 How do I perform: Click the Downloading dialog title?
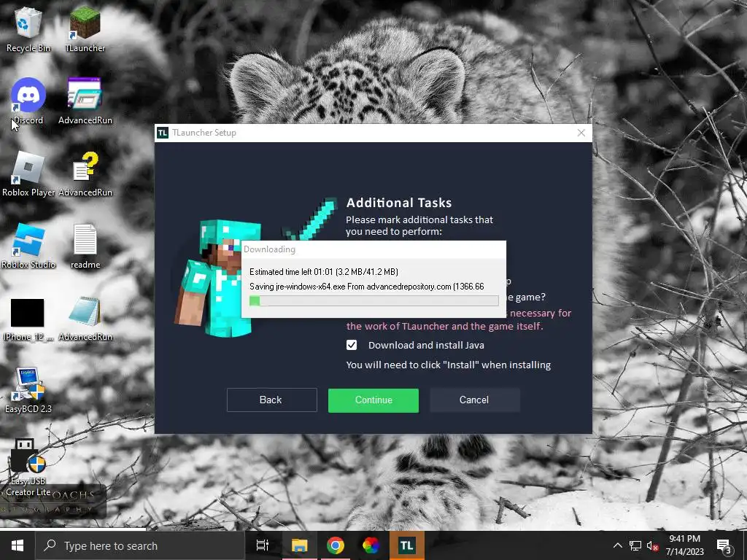[270, 249]
